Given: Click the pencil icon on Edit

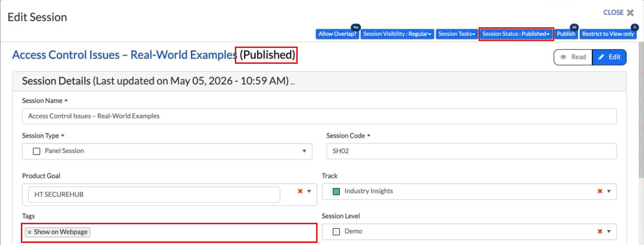Looking at the screenshot, I should 601,57.
